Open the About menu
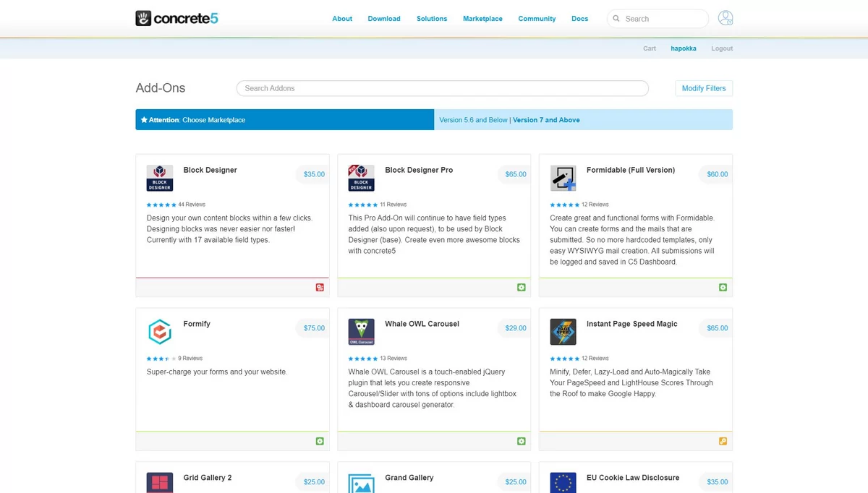Viewport: 868px width, 493px height. [342, 19]
